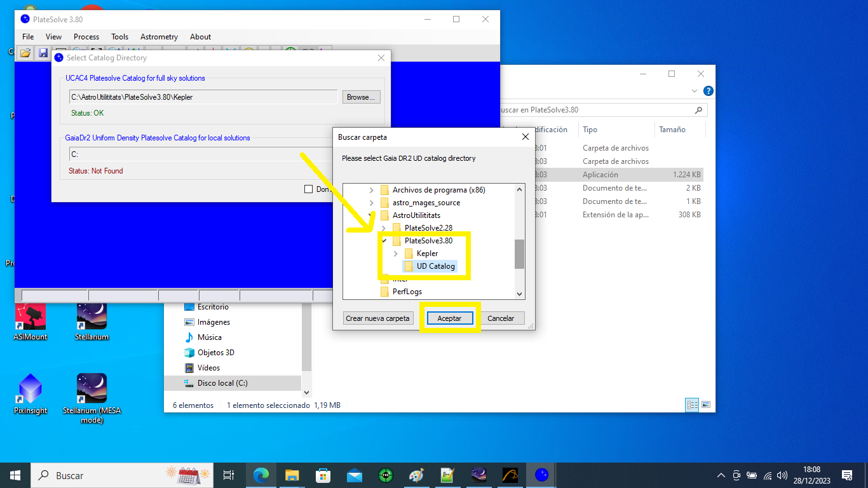Accept the selected folder with Aceptar
868x488 pixels.
coord(449,318)
